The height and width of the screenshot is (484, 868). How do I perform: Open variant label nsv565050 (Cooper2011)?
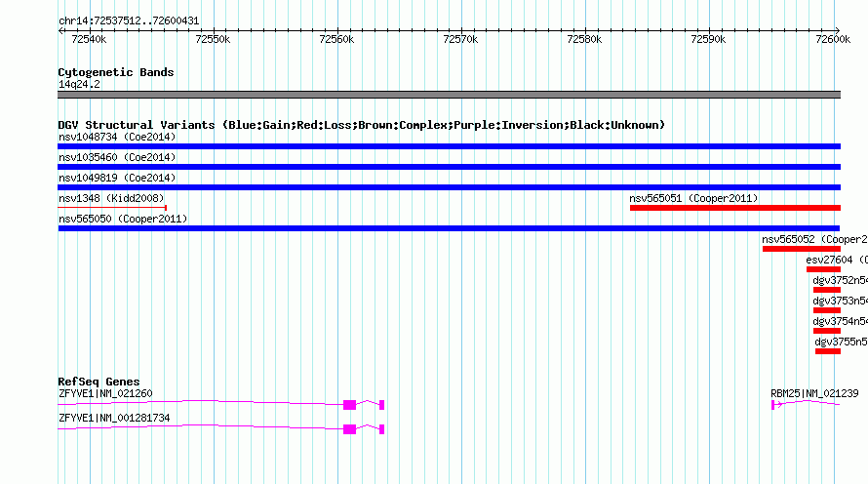click(123, 219)
